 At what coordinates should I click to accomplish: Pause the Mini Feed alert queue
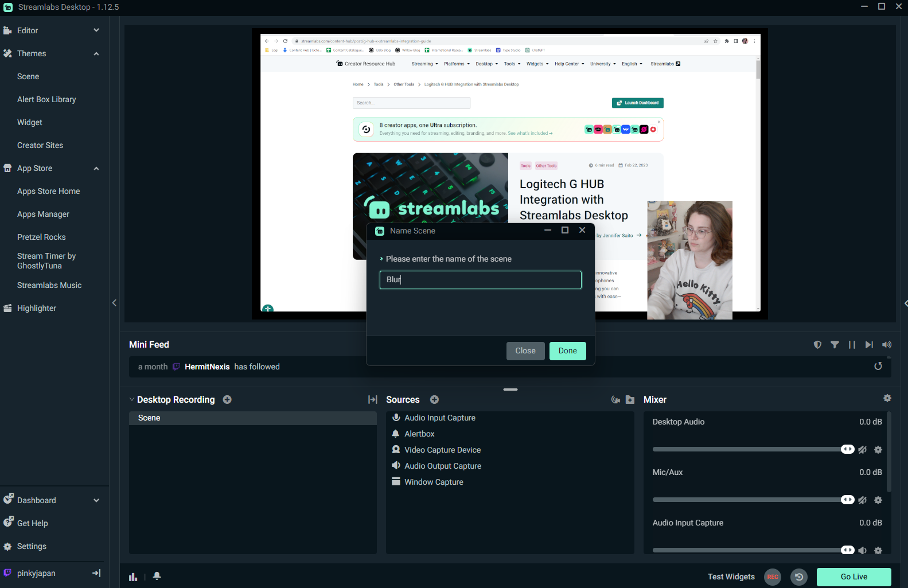(852, 345)
